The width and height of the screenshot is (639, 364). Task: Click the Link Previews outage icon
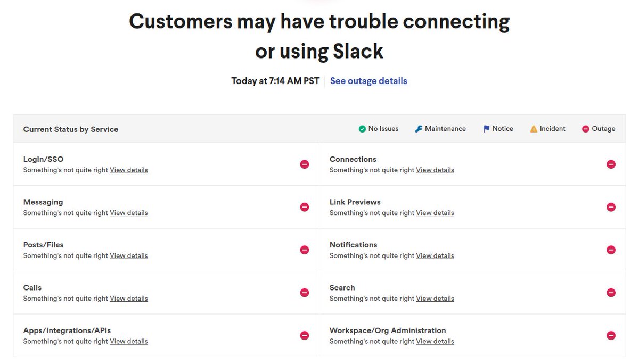pyautogui.click(x=611, y=207)
